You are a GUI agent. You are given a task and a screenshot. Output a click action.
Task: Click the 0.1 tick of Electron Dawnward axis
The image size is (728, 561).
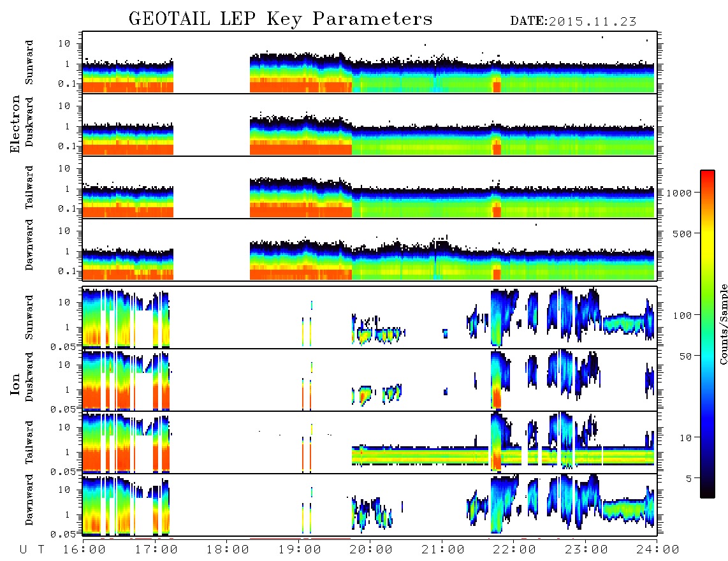[66, 271]
